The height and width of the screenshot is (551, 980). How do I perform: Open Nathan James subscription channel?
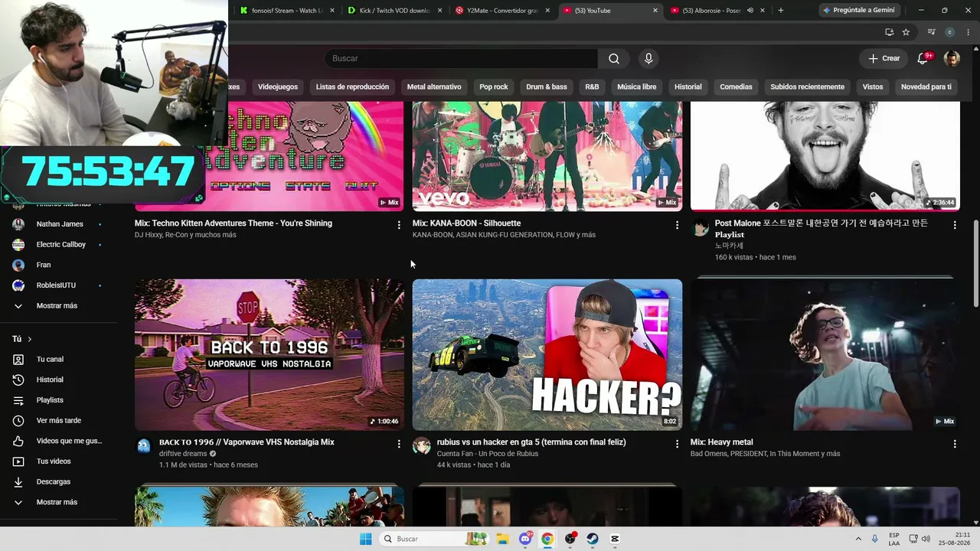(x=60, y=224)
